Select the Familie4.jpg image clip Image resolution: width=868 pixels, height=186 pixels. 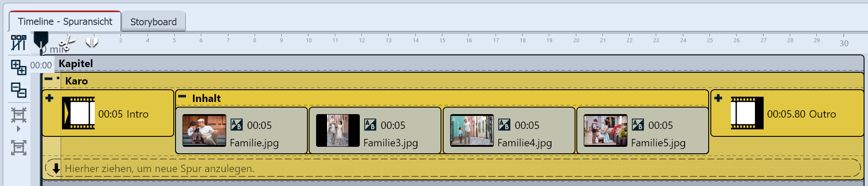(x=509, y=131)
